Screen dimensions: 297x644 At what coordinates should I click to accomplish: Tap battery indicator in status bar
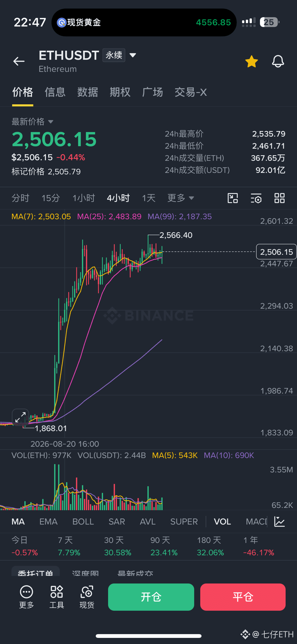[x=269, y=22]
